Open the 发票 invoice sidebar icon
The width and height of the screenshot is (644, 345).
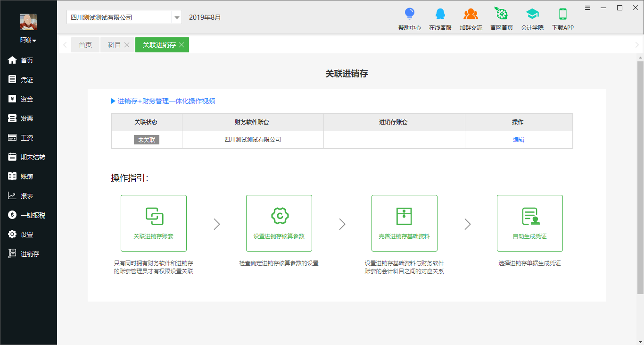coord(12,118)
